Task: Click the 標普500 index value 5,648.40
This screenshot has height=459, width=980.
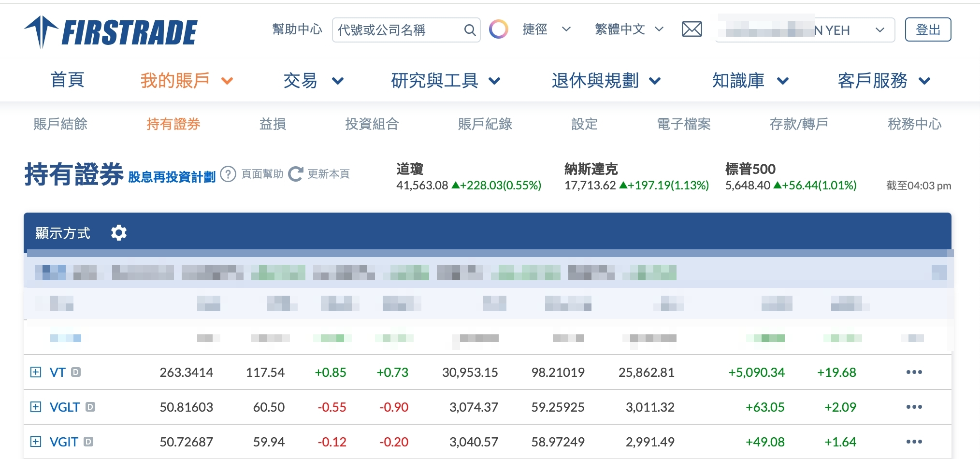Action: tap(748, 186)
